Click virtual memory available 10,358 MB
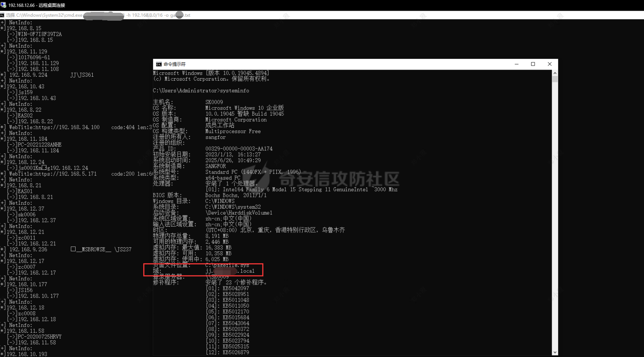The width and height of the screenshot is (644, 357). (218, 253)
